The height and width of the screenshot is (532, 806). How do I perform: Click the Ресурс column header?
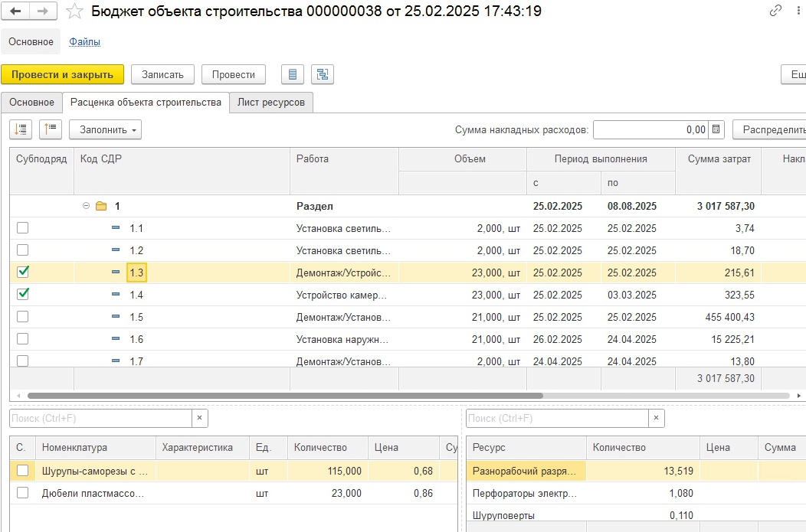tap(526, 447)
